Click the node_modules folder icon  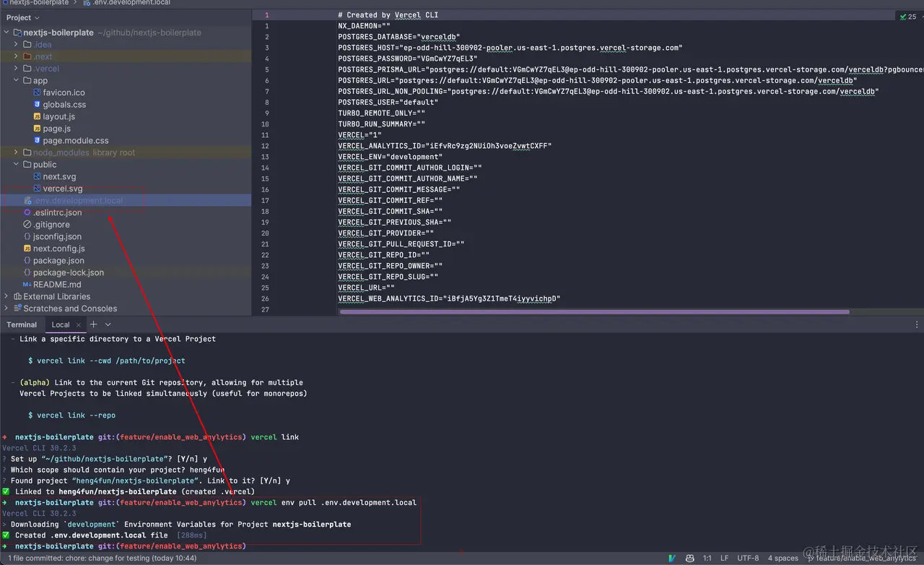(27, 152)
